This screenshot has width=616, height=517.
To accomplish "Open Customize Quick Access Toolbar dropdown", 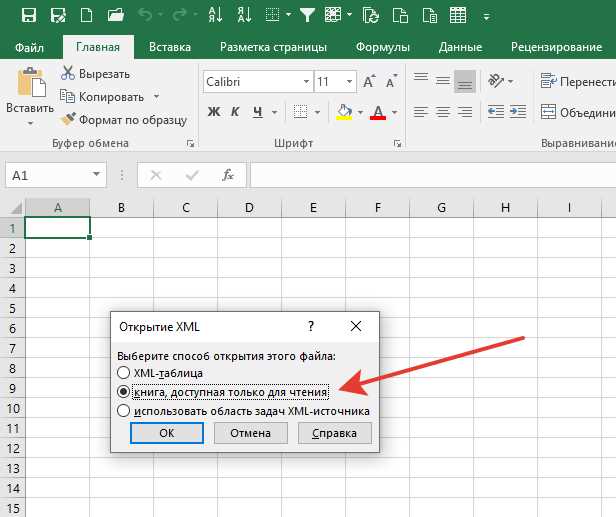I will coord(486,16).
